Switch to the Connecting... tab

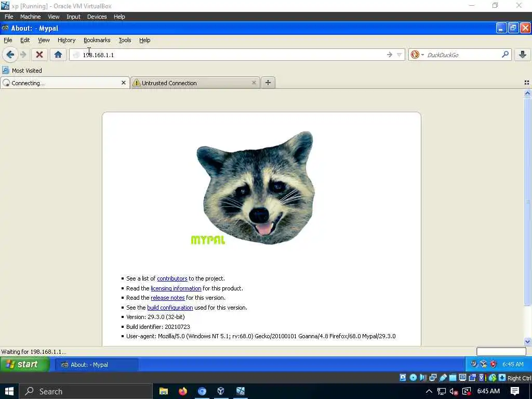65,83
